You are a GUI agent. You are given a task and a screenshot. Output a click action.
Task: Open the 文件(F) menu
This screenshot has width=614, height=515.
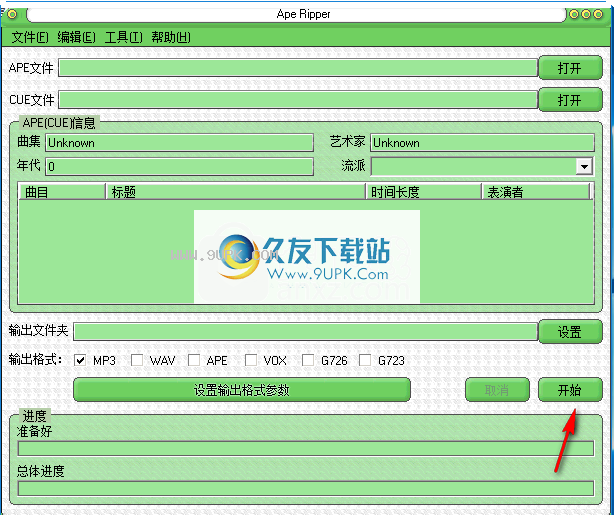pyautogui.click(x=30, y=37)
